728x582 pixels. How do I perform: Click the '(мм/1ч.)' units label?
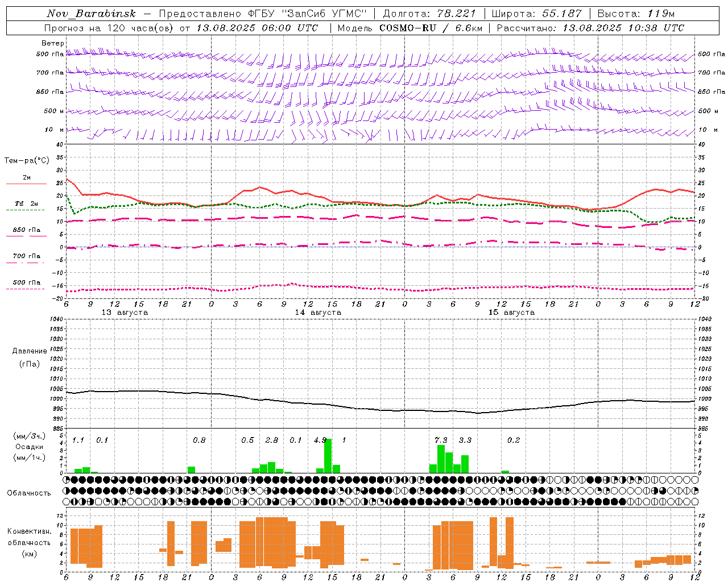29,457
